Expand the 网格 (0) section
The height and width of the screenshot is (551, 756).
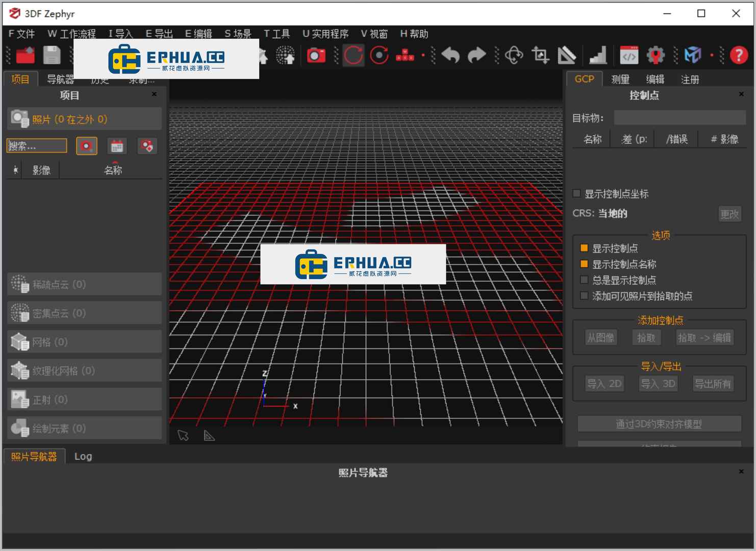(85, 342)
